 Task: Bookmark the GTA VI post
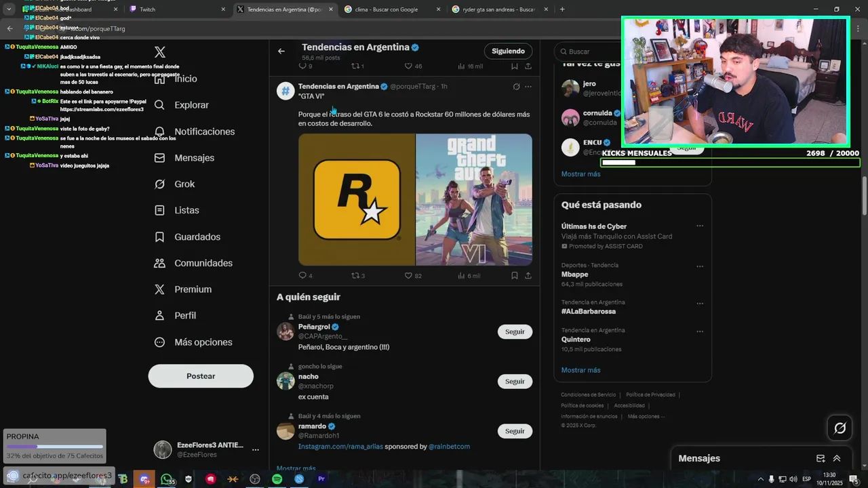515,276
